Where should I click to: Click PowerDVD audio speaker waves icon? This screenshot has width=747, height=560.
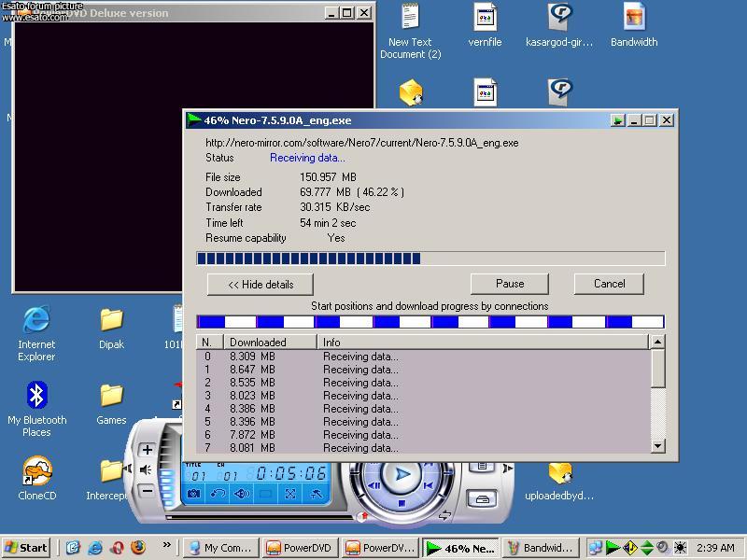242,494
